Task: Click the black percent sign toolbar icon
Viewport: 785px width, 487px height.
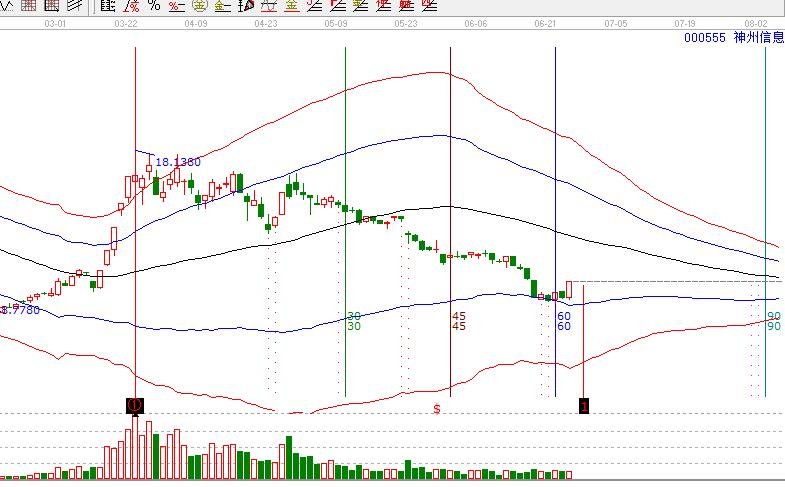Action: pyautogui.click(x=154, y=5)
